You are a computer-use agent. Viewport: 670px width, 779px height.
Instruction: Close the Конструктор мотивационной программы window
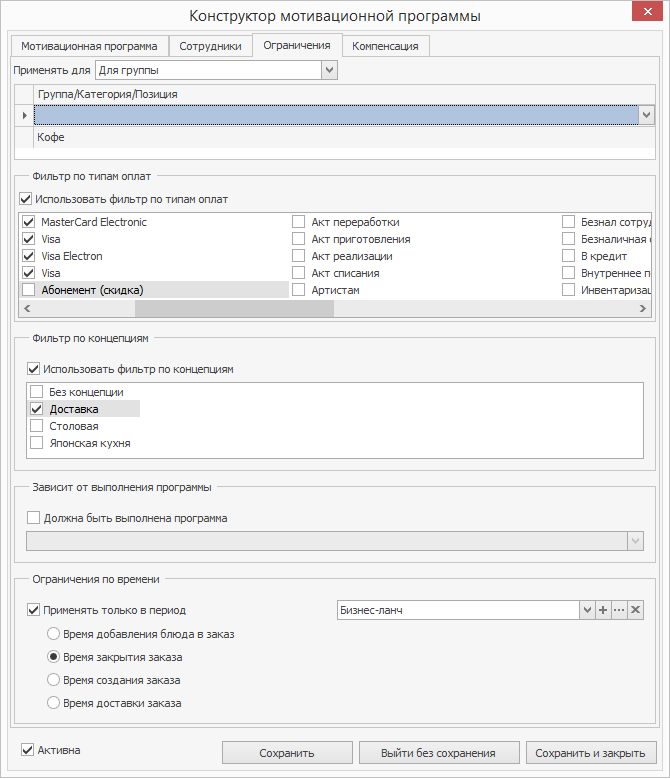(639, 15)
